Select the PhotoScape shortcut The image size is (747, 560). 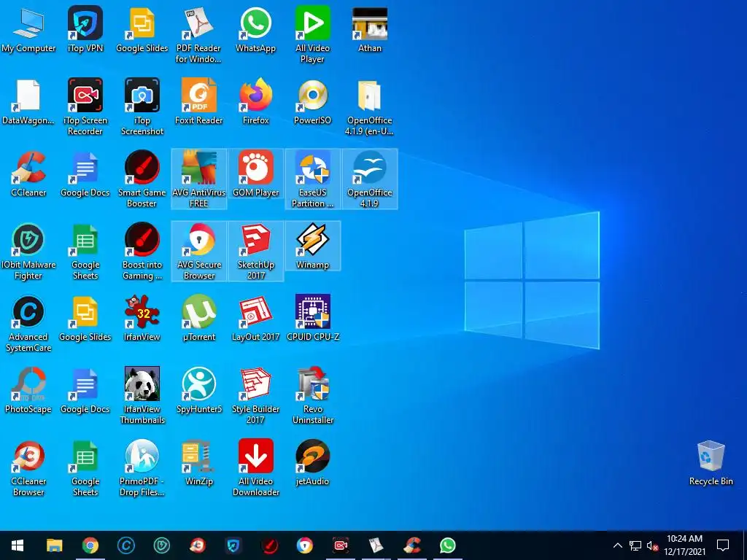point(28,391)
